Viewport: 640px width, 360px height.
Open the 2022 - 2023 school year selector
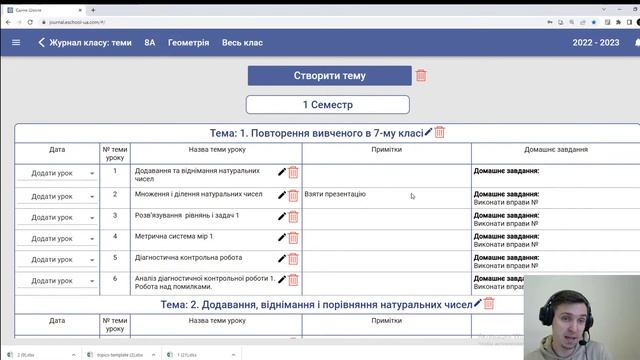(x=596, y=42)
